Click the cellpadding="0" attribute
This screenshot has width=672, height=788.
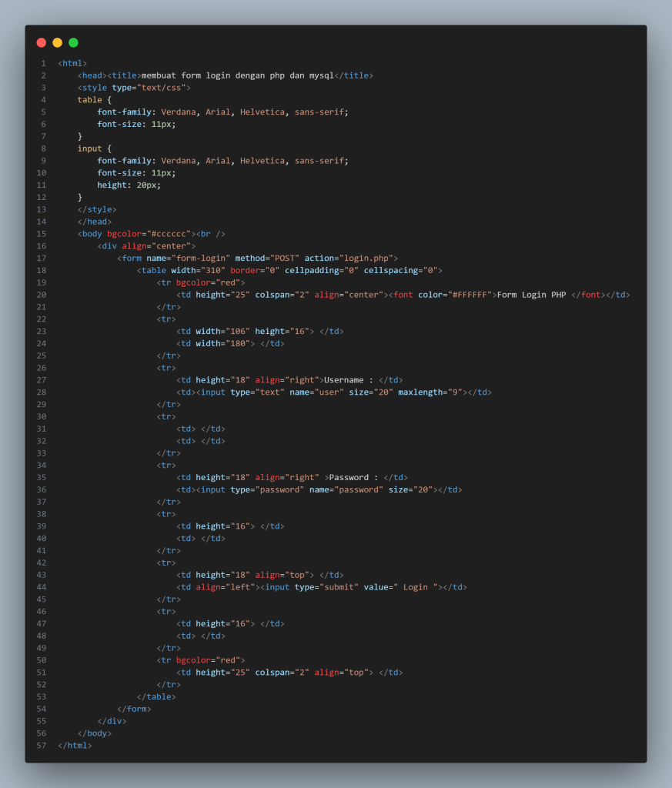(x=322, y=270)
